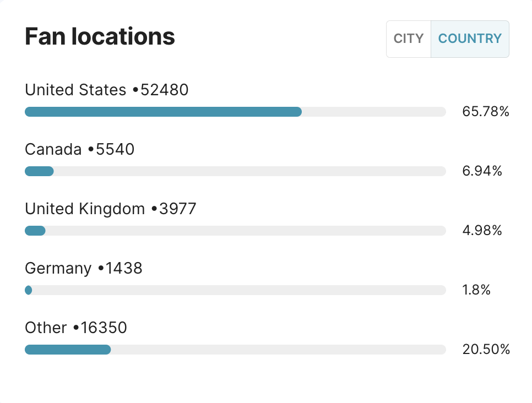Click the 1.8% percentage value
This screenshot has height=403, width=532.
pyautogui.click(x=476, y=290)
